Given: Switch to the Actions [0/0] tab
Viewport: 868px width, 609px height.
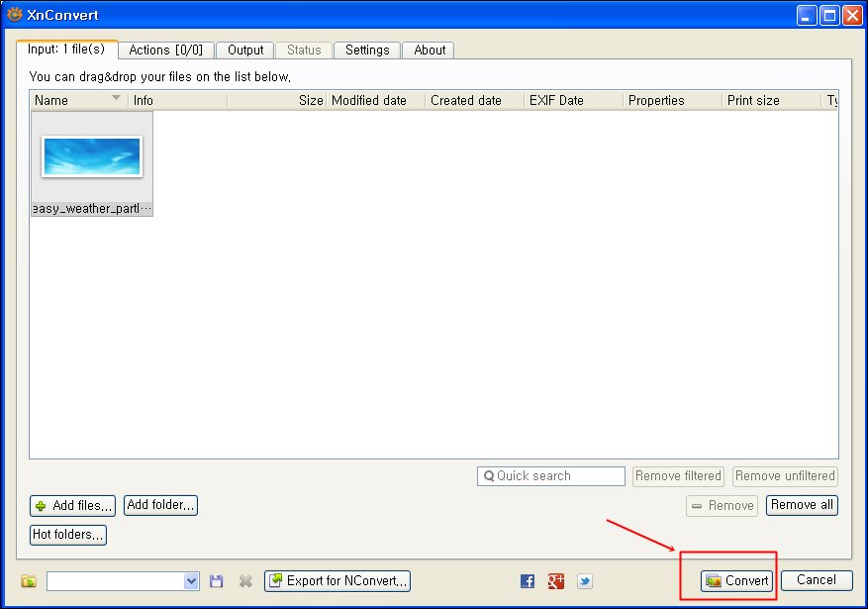Looking at the screenshot, I should 165,51.
